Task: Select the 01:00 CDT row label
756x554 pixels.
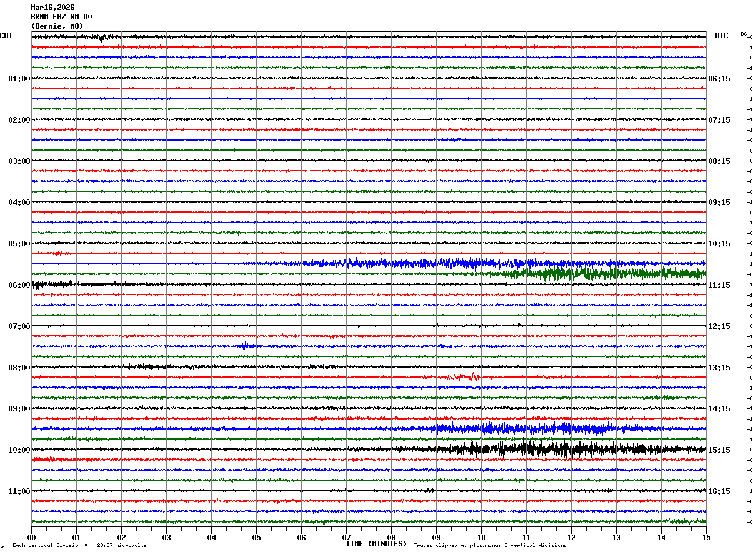Action: [x=19, y=79]
